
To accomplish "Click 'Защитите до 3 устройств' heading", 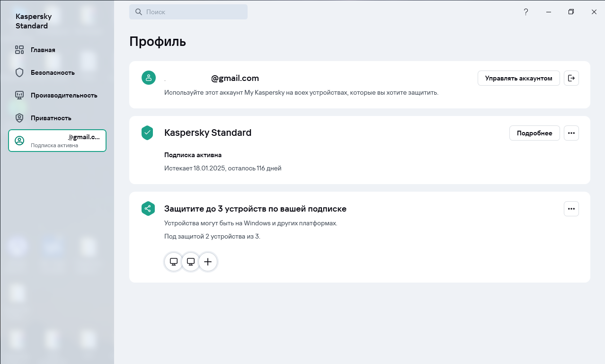I will click(x=255, y=209).
